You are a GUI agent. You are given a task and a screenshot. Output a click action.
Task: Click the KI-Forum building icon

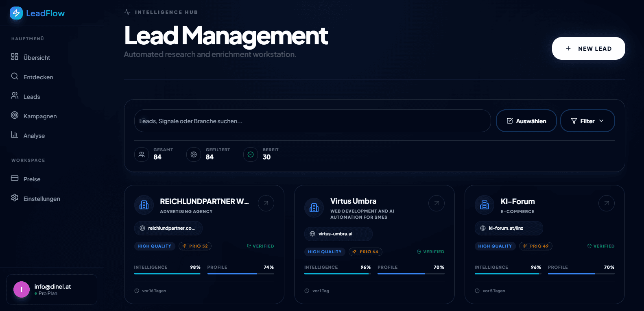click(485, 205)
